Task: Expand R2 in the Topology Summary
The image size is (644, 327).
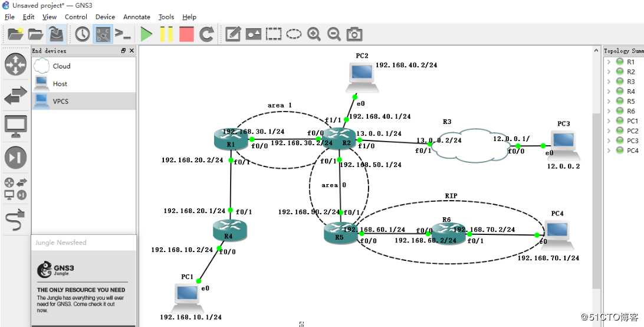Action: (609, 71)
